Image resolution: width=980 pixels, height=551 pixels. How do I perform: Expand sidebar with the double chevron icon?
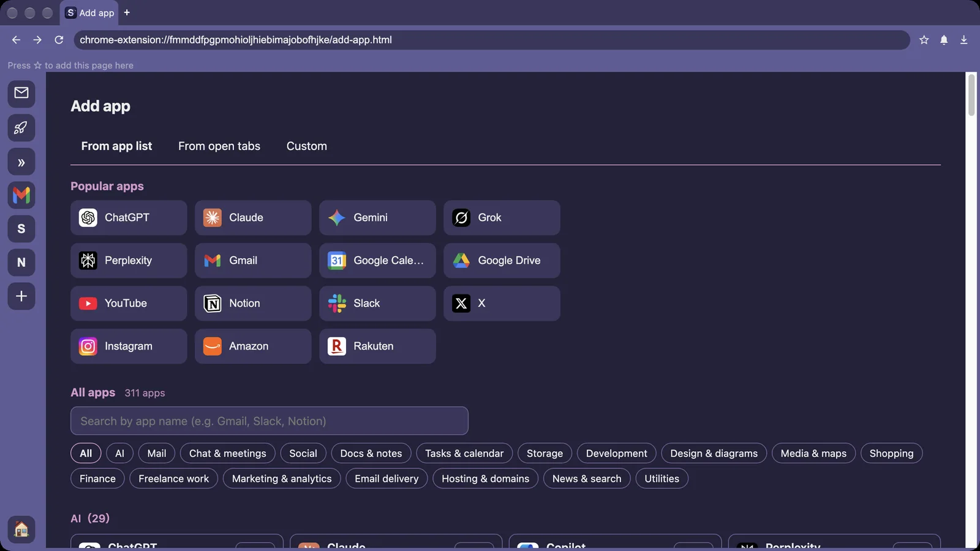(x=21, y=162)
